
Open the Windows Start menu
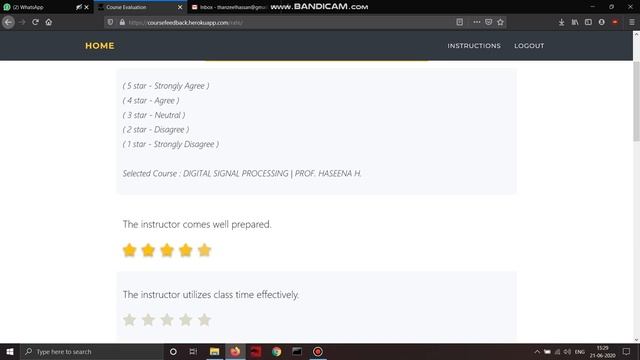[x=10, y=351]
